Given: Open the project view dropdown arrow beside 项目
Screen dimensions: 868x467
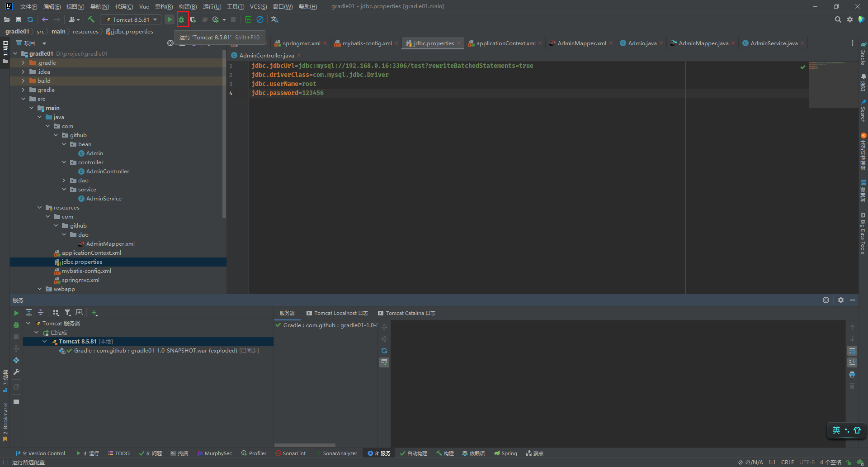Looking at the screenshot, I should click(x=44, y=43).
